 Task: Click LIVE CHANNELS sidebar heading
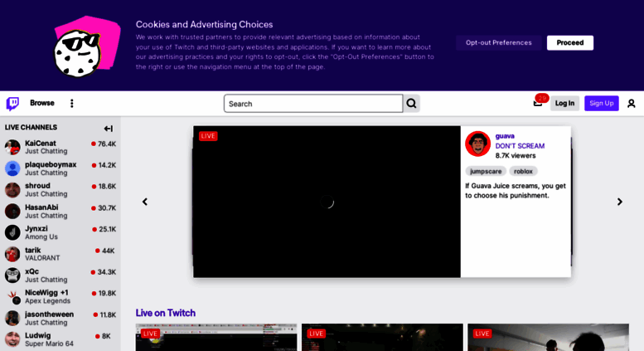31,128
